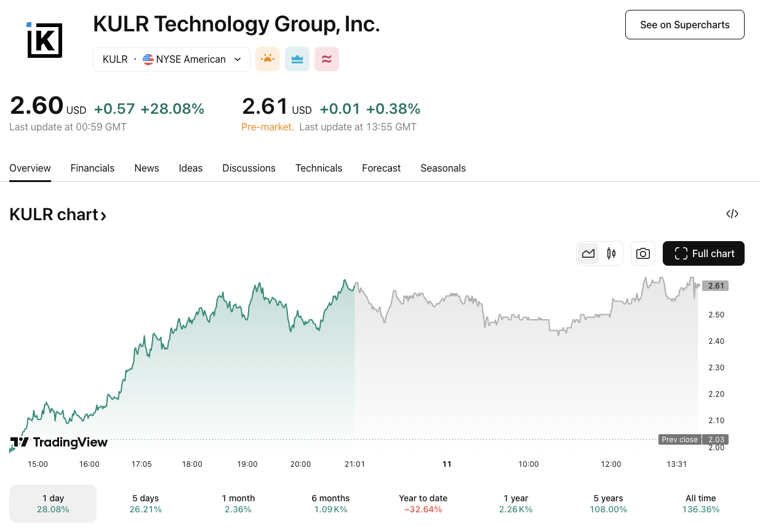Click the US flag beside NYSE American
760x532 pixels.
click(x=148, y=59)
